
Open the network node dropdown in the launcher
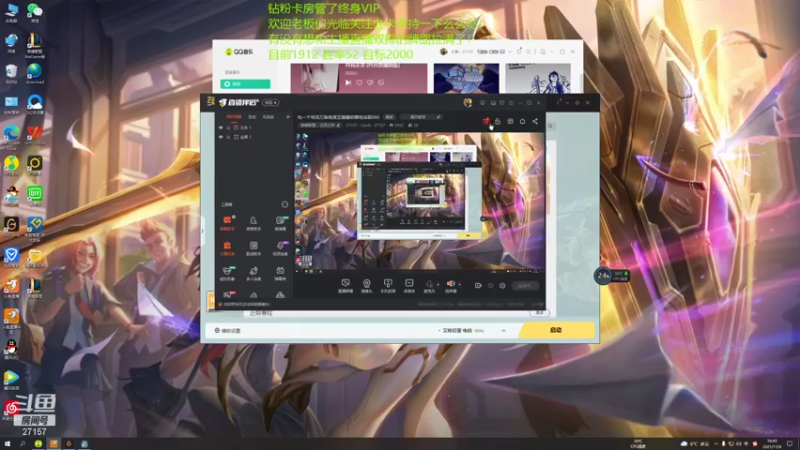(x=462, y=331)
